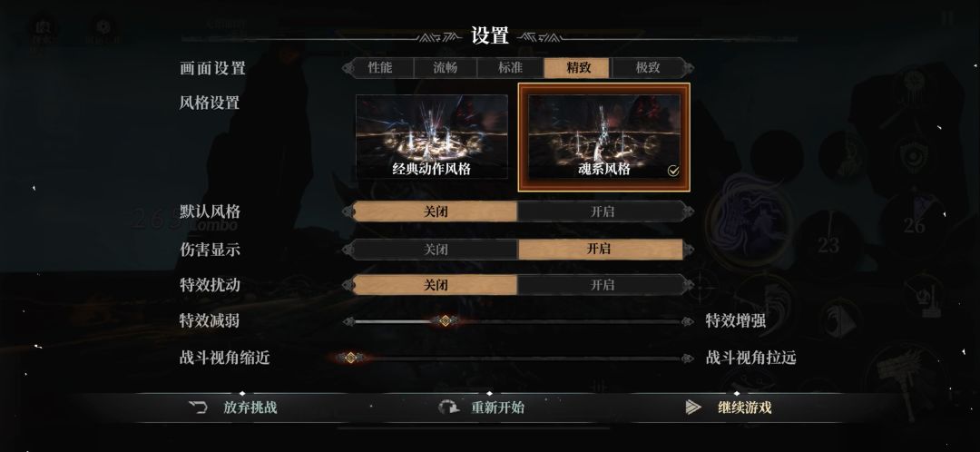
Task: Click the 战斗视角 slider diamond handle
Action: [351, 358]
